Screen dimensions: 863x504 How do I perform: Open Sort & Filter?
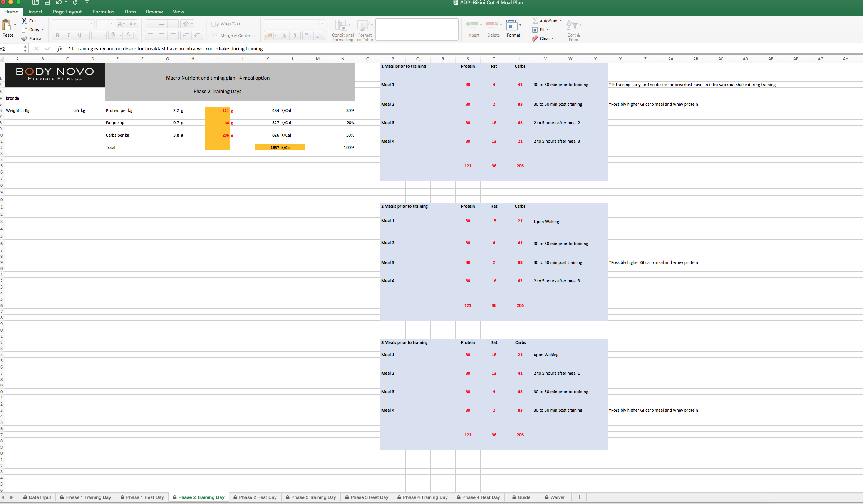point(573,31)
